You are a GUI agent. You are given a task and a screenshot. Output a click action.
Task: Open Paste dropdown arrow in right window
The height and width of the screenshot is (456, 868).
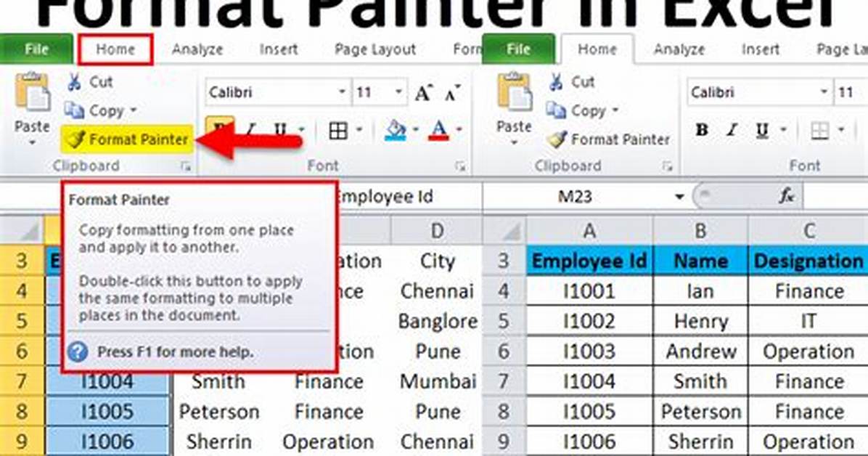pos(514,143)
